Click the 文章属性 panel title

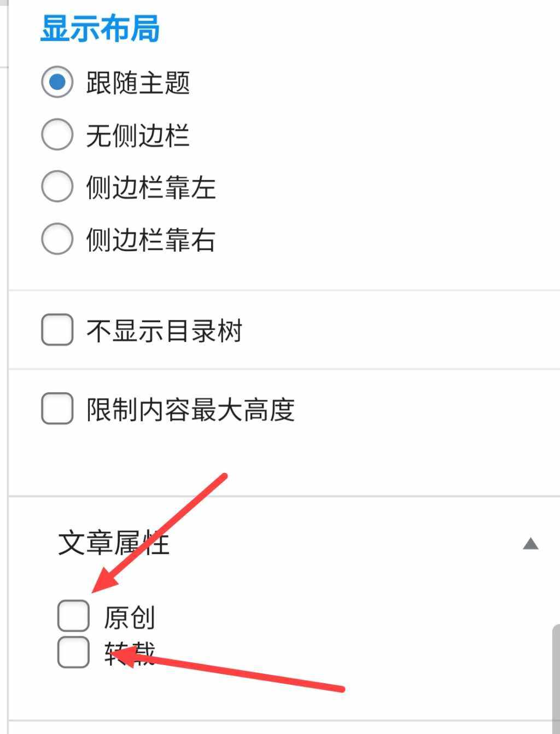point(114,544)
